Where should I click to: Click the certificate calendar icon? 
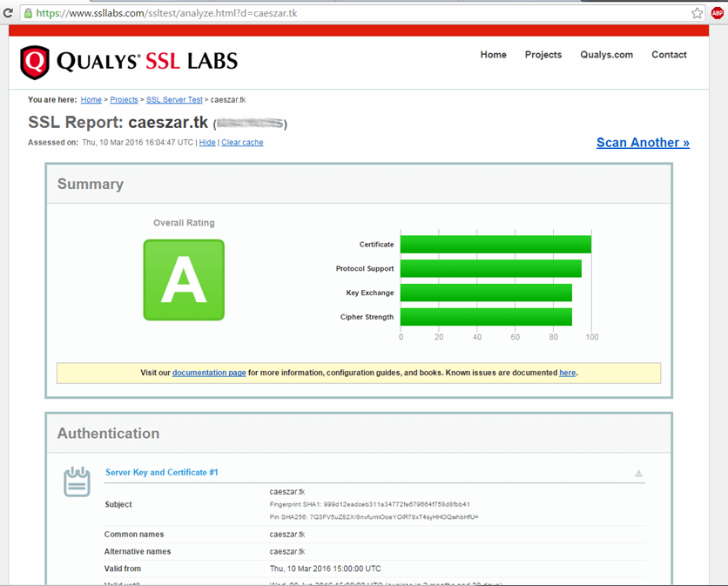click(x=77, y=482)
